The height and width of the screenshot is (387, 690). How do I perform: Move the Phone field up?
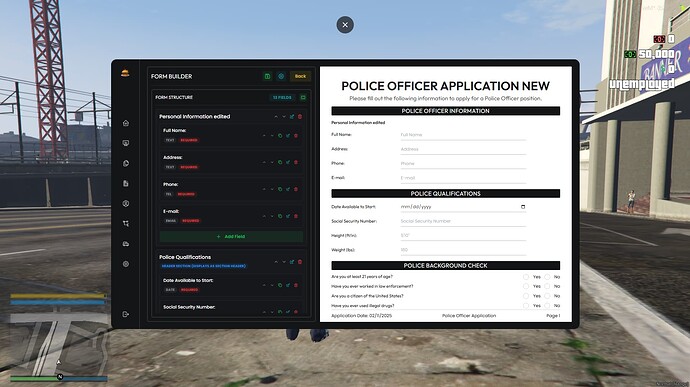pos(264,189)
